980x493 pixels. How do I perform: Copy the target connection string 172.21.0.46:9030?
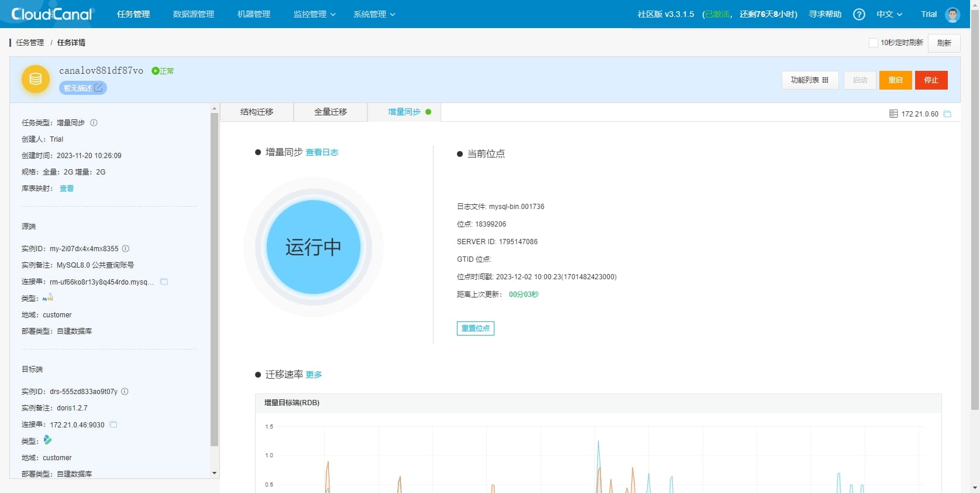(114, 424)
